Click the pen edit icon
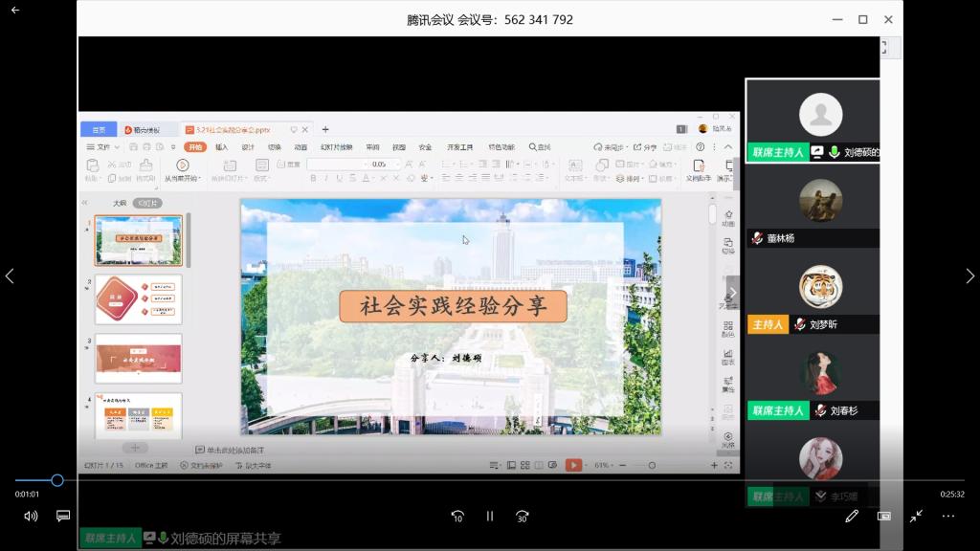The width and height of the screenshot is (980, 551). [852, 516]
